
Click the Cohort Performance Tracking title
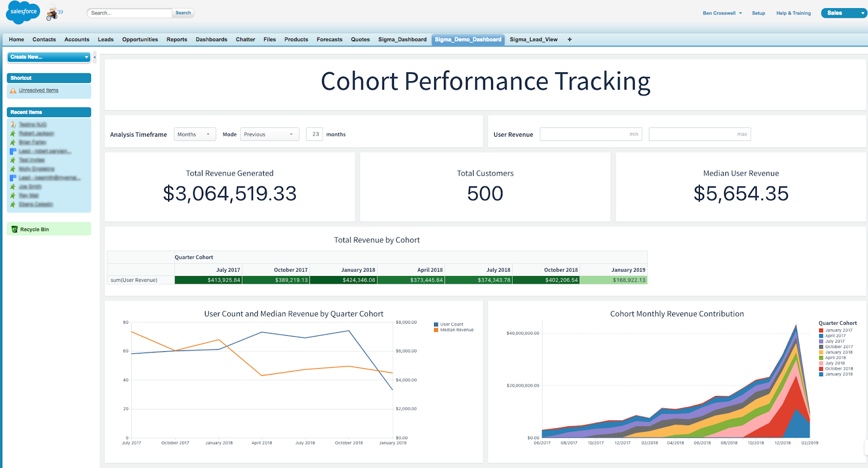click(x=486, y=82)
